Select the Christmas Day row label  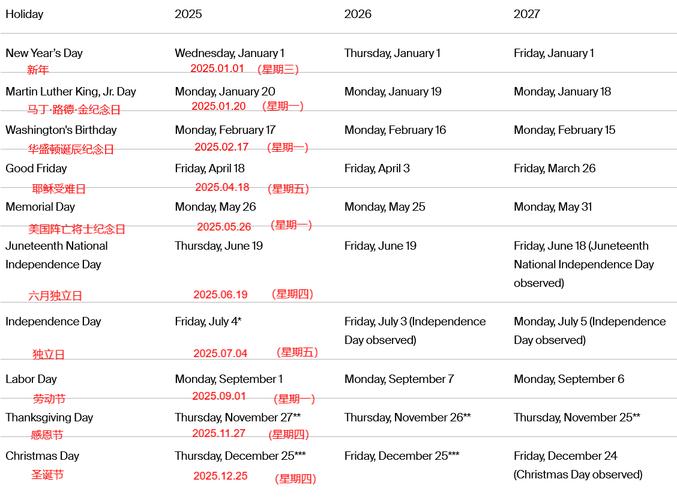(42, 456)
